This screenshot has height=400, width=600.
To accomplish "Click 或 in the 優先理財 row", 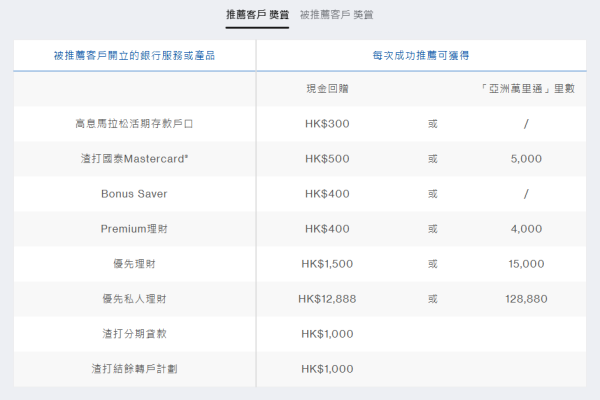I will point(432,264).
